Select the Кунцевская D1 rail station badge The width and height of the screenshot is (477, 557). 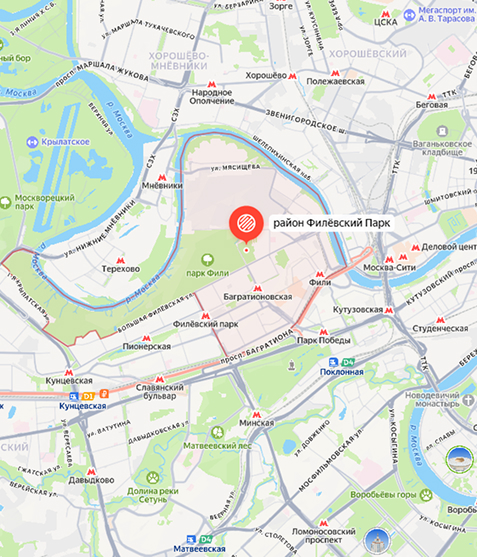[88, 395]
